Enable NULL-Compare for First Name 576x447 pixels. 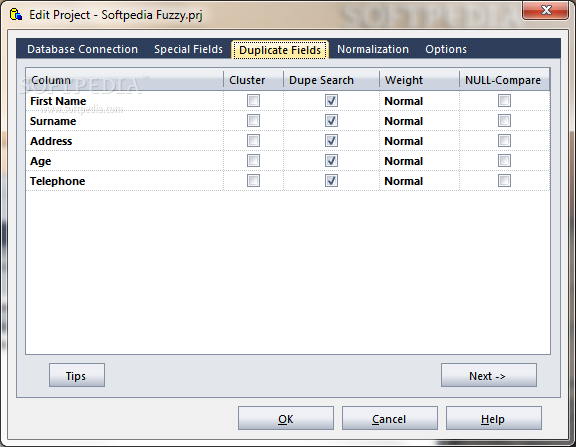pos(504,101)
